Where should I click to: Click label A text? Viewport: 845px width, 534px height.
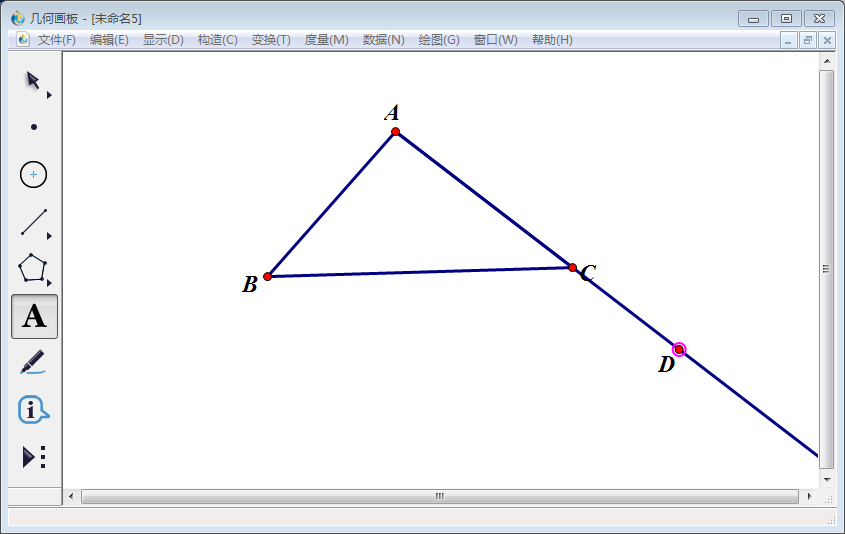[392, 113]
